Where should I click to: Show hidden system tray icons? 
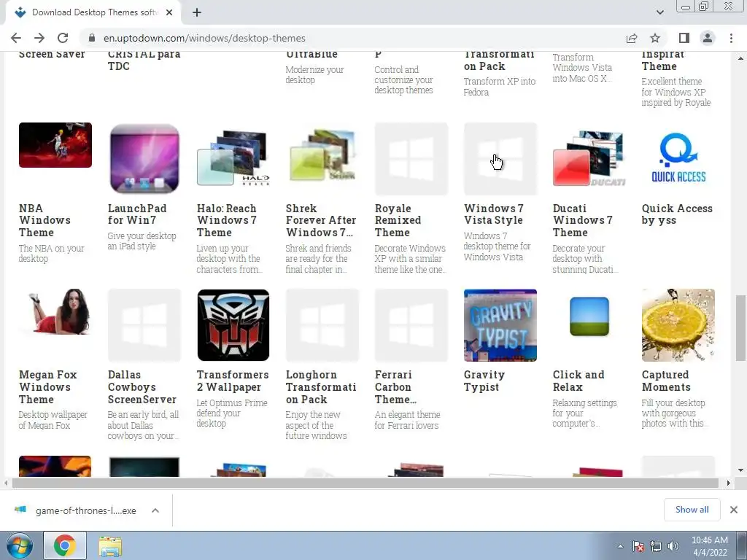(620, 546)
